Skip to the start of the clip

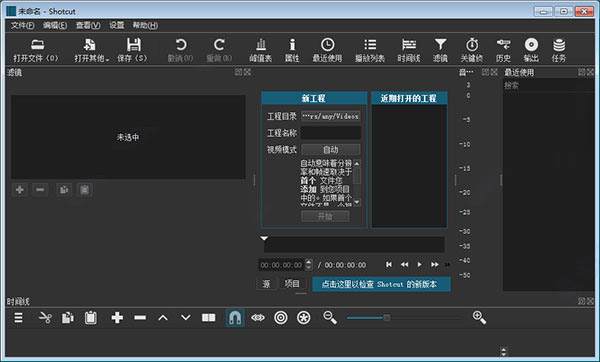coord(389,264)
